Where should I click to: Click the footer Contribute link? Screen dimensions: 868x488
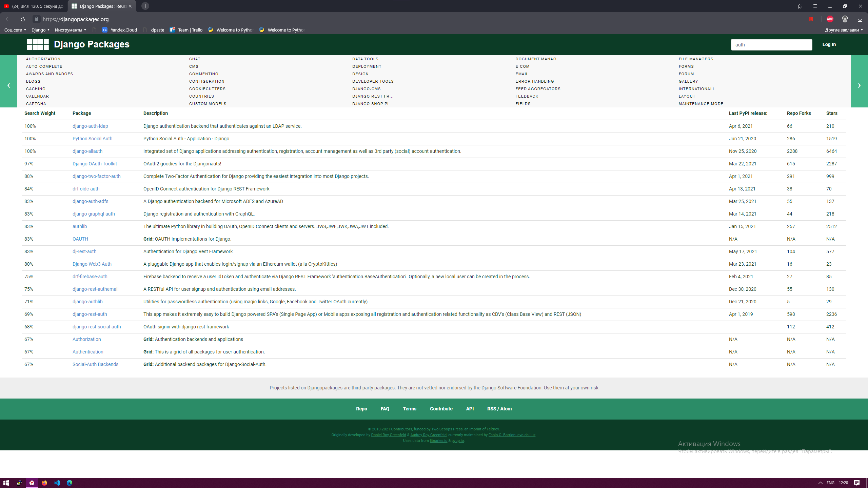click(x=441, y=409)
